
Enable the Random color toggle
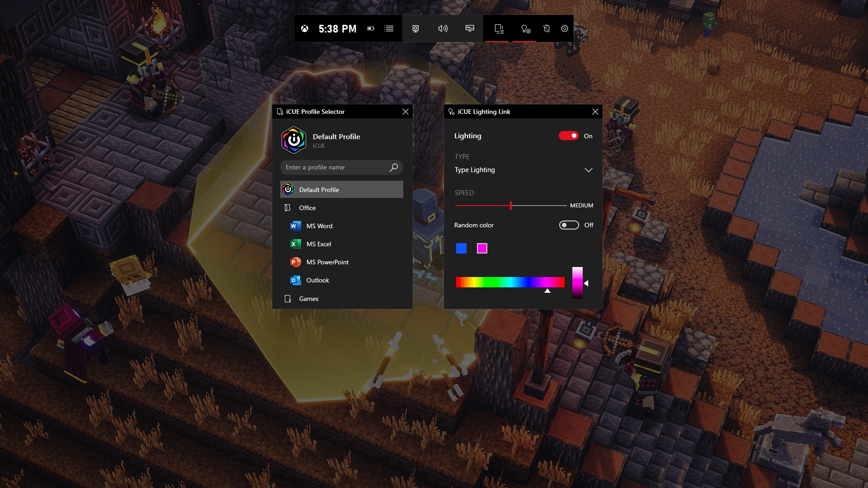pyautogui.click(x=568, y=225)
